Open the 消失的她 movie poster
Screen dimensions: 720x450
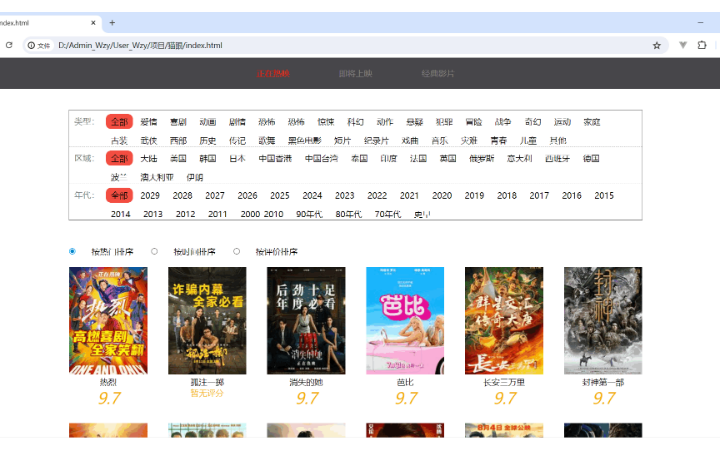[x=306, y=321]
